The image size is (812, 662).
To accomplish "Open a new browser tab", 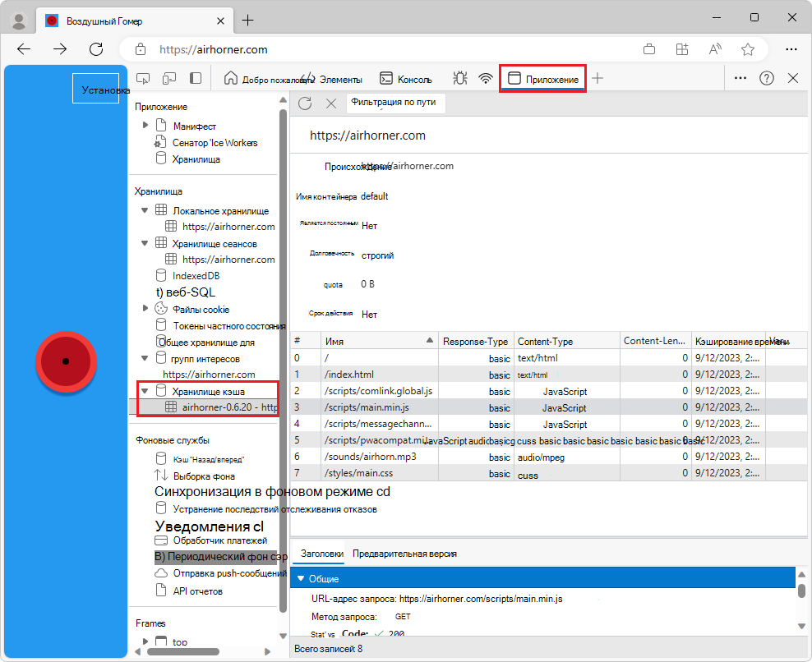I will click(x=248, y=21).
